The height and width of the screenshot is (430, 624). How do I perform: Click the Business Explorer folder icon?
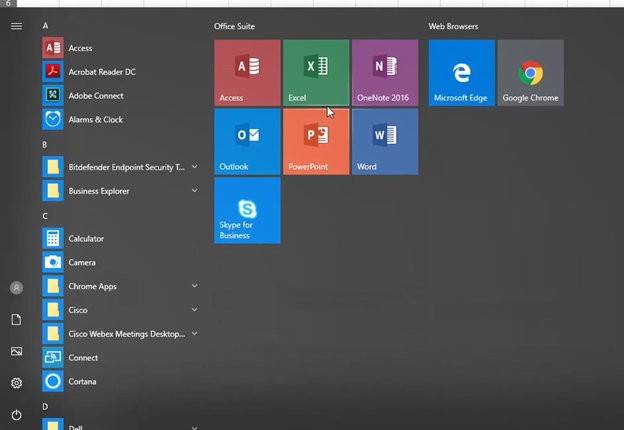(x=53, y=191)
